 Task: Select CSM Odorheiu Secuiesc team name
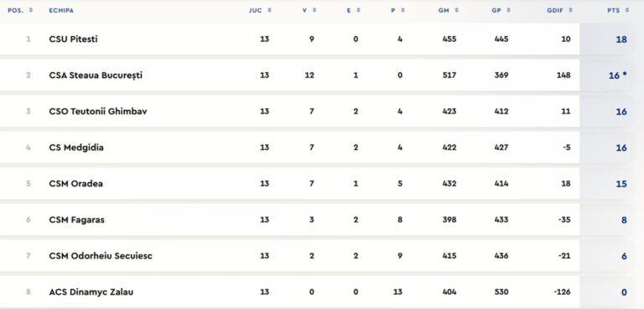coord(101,256)
